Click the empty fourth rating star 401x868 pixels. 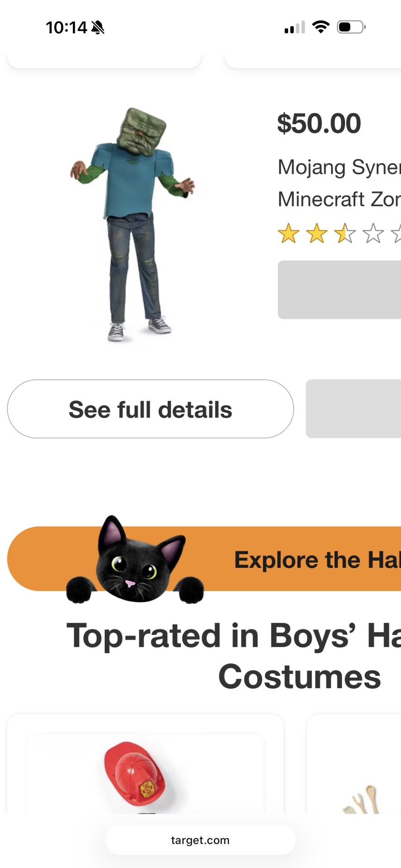pyautogui.click(x=373, y=233)
